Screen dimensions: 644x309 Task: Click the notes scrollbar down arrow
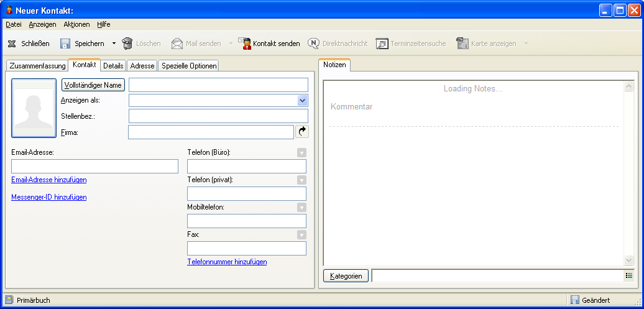point(629,260)
